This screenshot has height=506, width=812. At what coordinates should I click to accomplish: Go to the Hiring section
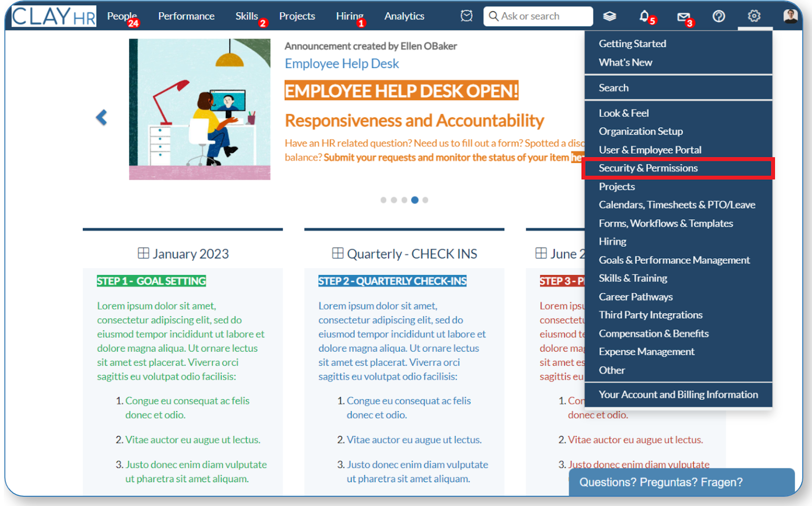[350, 16]
